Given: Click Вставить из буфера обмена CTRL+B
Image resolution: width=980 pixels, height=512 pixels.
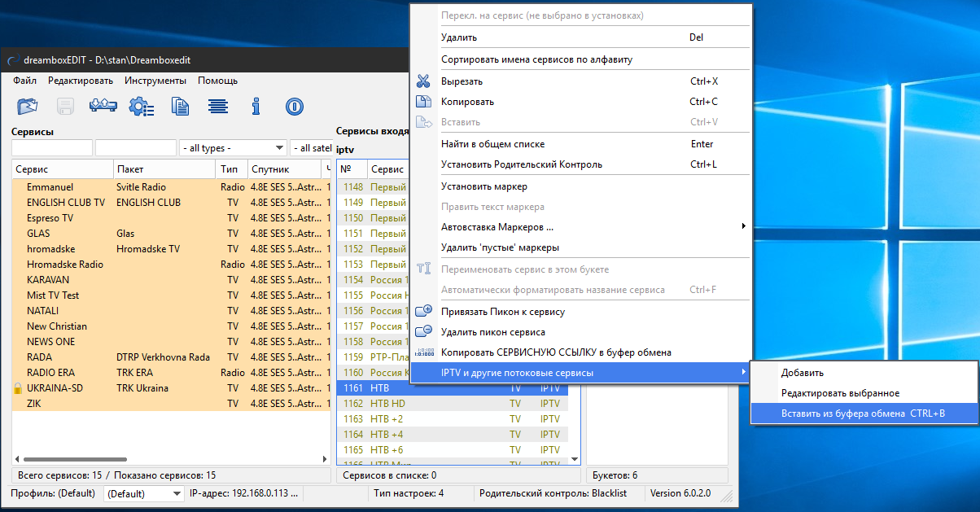Looking at the screenshot, I should click(864, 414).
